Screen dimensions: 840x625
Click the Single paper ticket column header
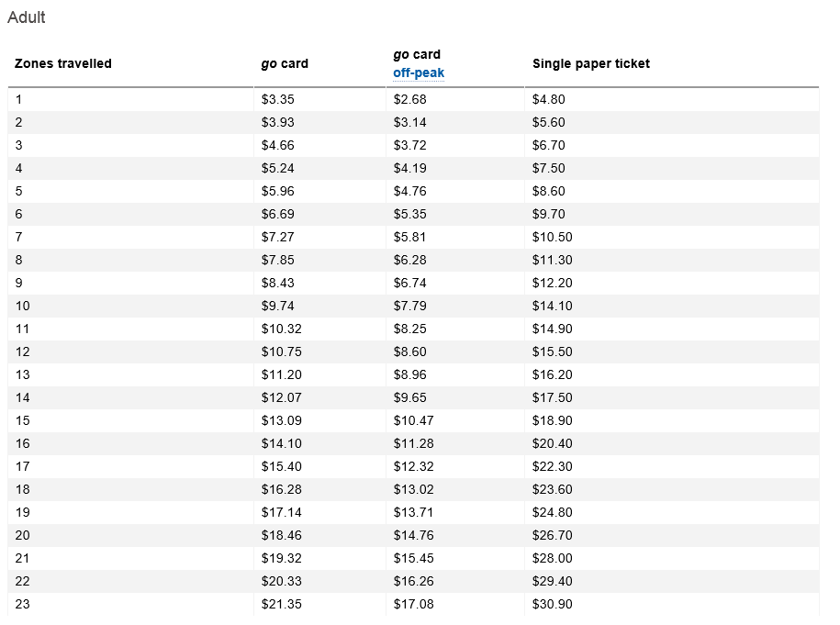[x=590, y=63]
